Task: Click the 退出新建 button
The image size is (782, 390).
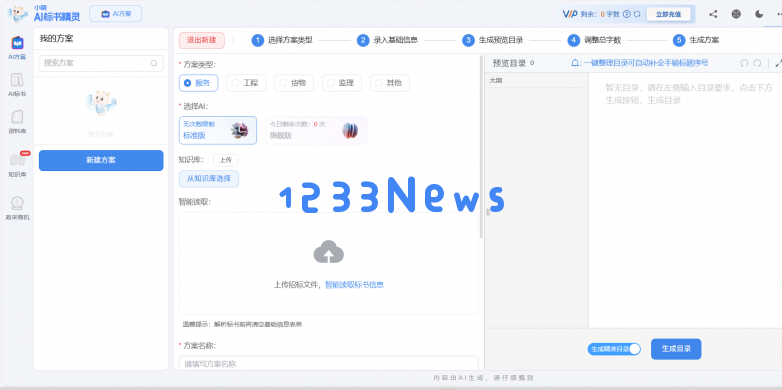Action: (x=201, y=40)
